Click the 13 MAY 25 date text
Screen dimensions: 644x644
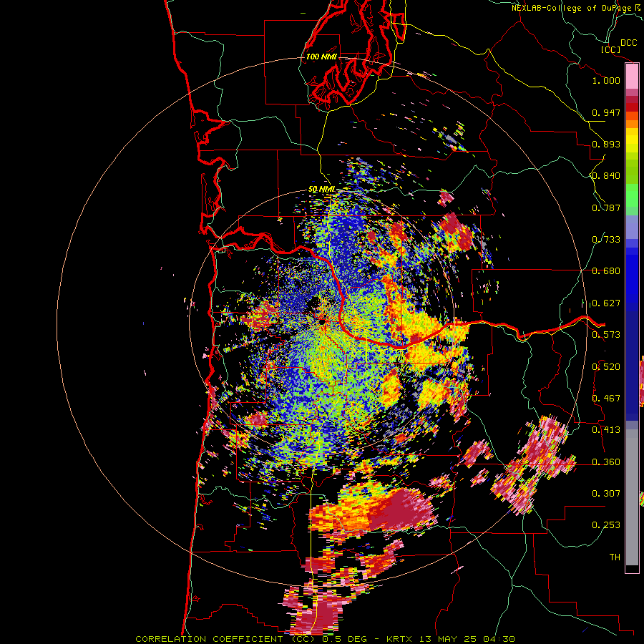pyautogui.click(x=448, y=639)
